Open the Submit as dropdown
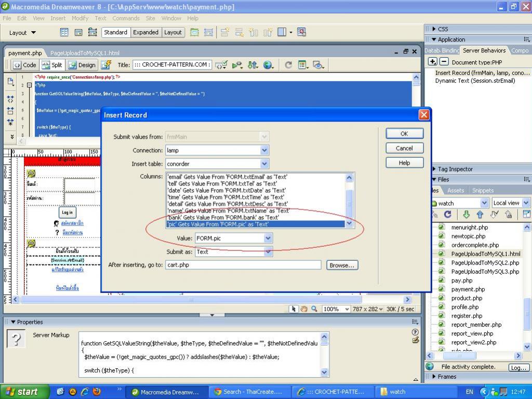532x399 pixels. coord(268,252)
